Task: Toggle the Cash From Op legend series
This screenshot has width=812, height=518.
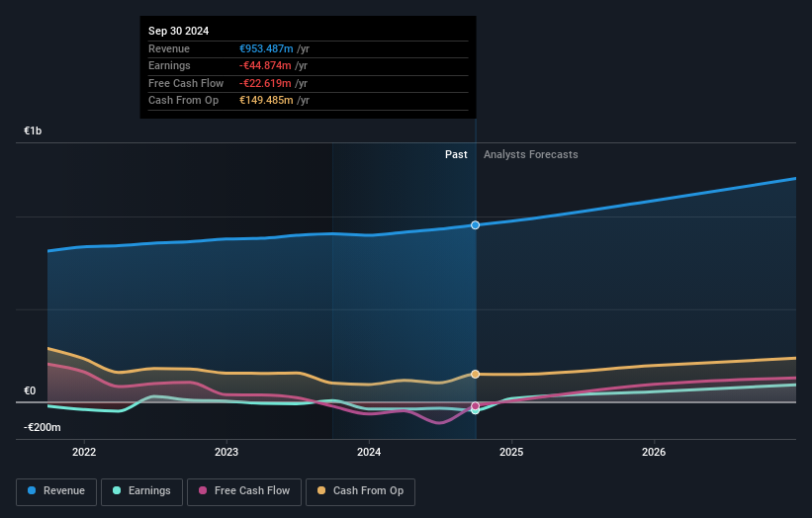Action: coord(360,491)
